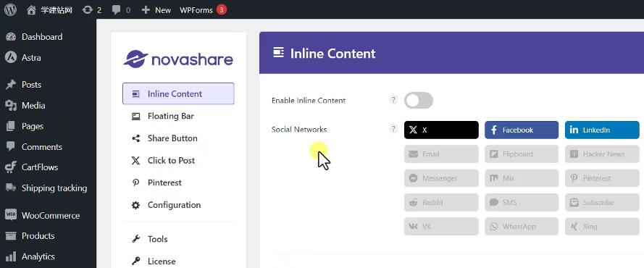Click the Pages icon in sidebar
The width and height of the screenshot is (644, 268).
pos(11,127)
